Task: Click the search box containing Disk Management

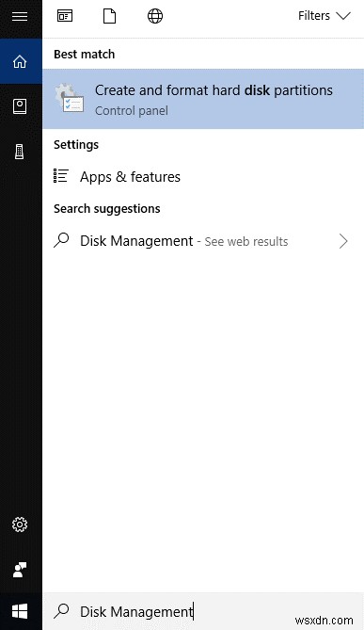Action: click(203, 611)
